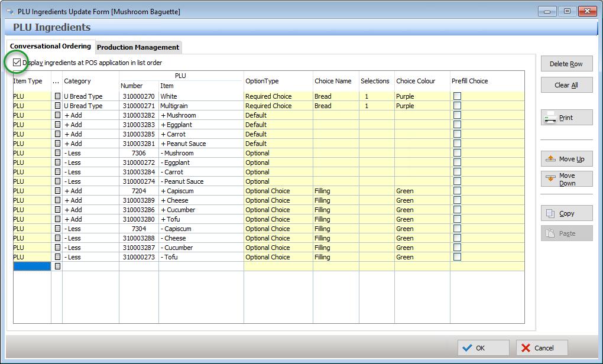Move the selected row up

pyautogui.click(x=566, y=159)
